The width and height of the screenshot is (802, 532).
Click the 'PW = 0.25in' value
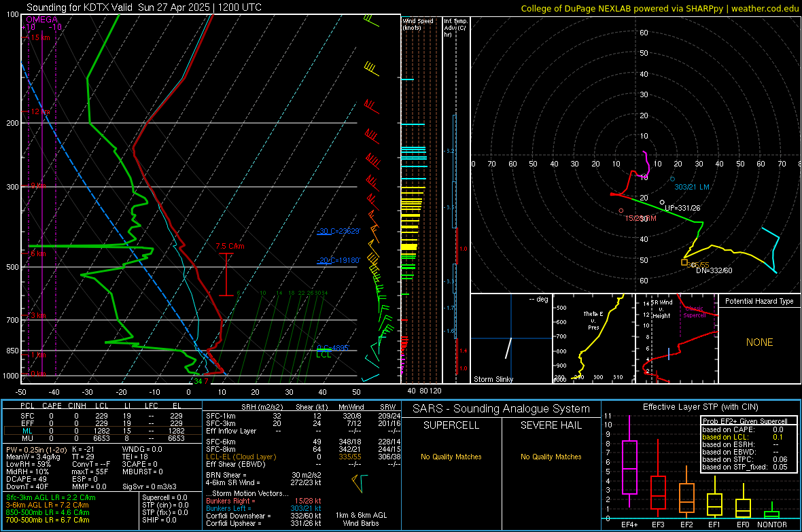click(x=36, y=449)
